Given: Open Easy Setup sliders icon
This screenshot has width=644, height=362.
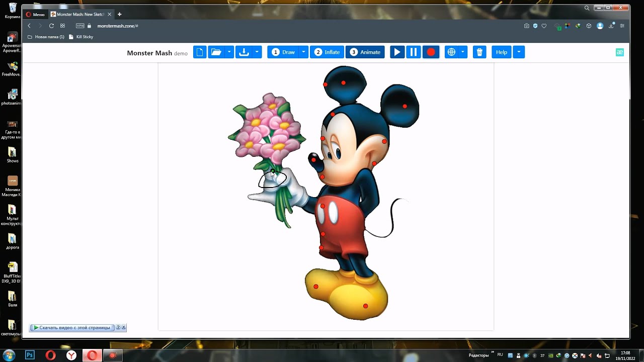Looking at the screenshot, I should pos(622,26).
